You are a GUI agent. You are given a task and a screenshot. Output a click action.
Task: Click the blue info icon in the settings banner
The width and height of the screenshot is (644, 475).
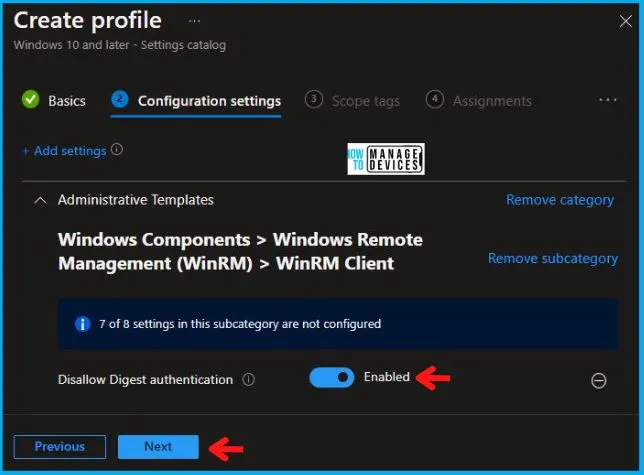(83, 324)
